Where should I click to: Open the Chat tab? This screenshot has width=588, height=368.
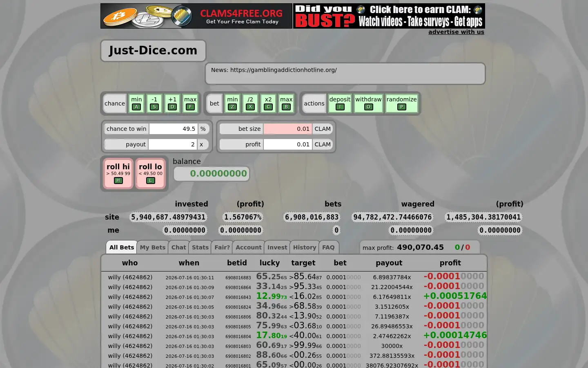(x=179, y=247)
